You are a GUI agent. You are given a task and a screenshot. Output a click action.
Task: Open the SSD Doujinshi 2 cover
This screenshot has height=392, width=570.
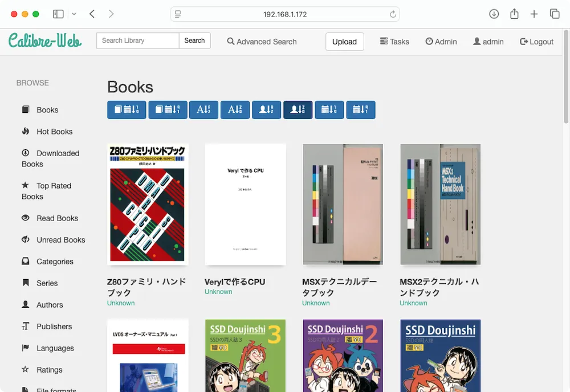(343, 356)
